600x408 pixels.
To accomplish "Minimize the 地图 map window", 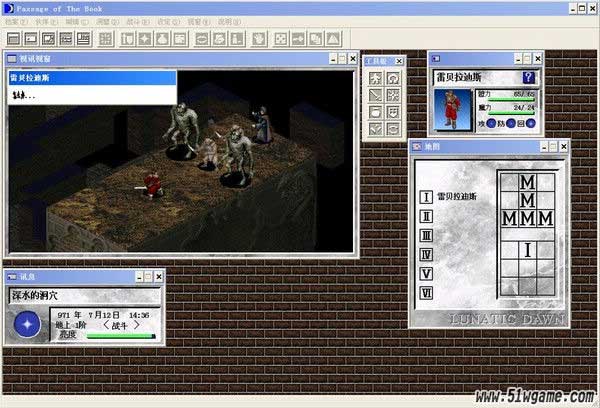I will [x=544, y=147].
